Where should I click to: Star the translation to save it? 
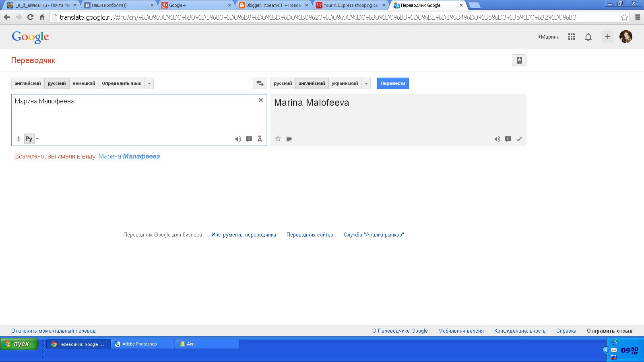278,139
